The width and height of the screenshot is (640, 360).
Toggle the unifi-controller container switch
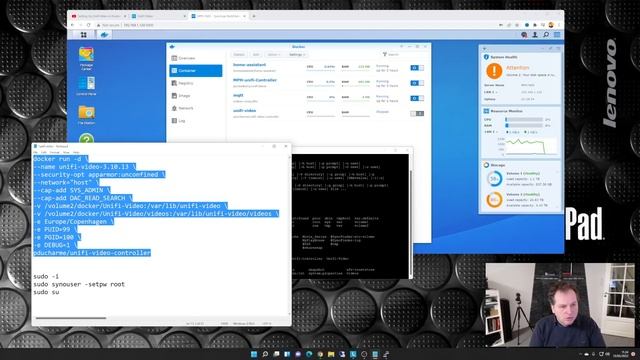pyautogui.click(x=417, y=83)
